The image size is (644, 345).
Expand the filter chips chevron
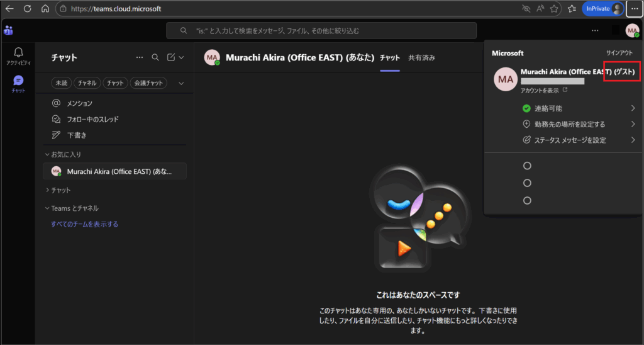182,83
